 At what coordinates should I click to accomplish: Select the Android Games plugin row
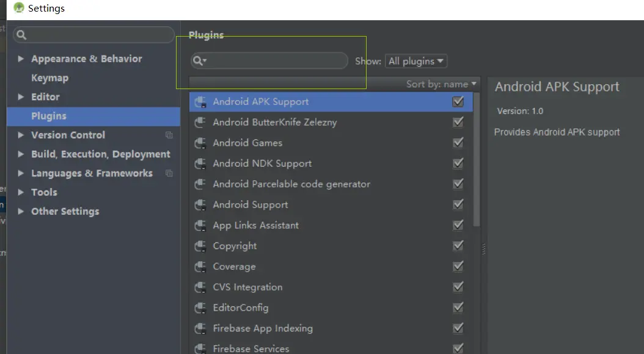[x=331, y=143]
